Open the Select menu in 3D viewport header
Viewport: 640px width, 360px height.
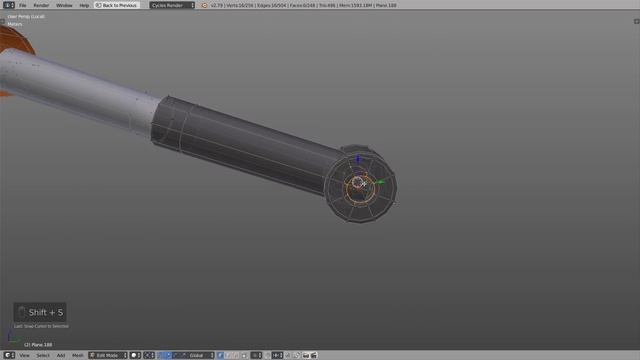(x=43, y=356)
